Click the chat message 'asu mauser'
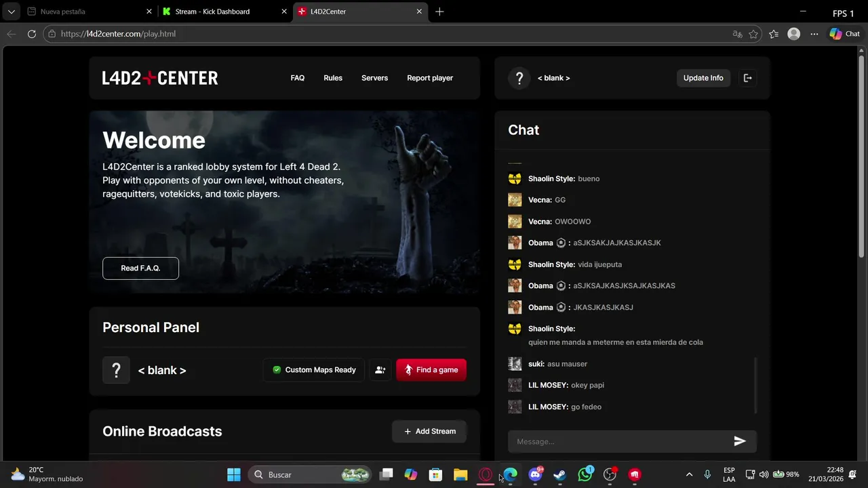 [567, 364]
